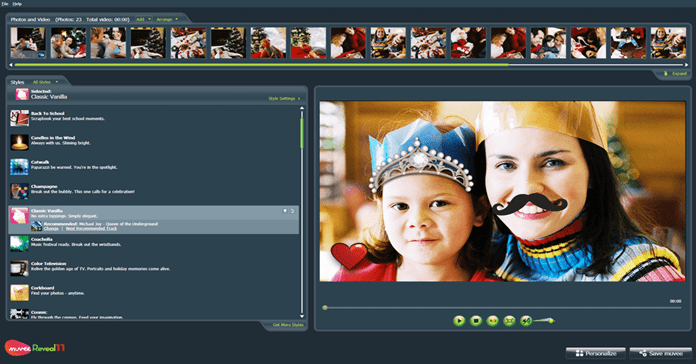This screenshot has width=696, height=364.
Task: Stop the preview playback
Action: tap(476, 320)
